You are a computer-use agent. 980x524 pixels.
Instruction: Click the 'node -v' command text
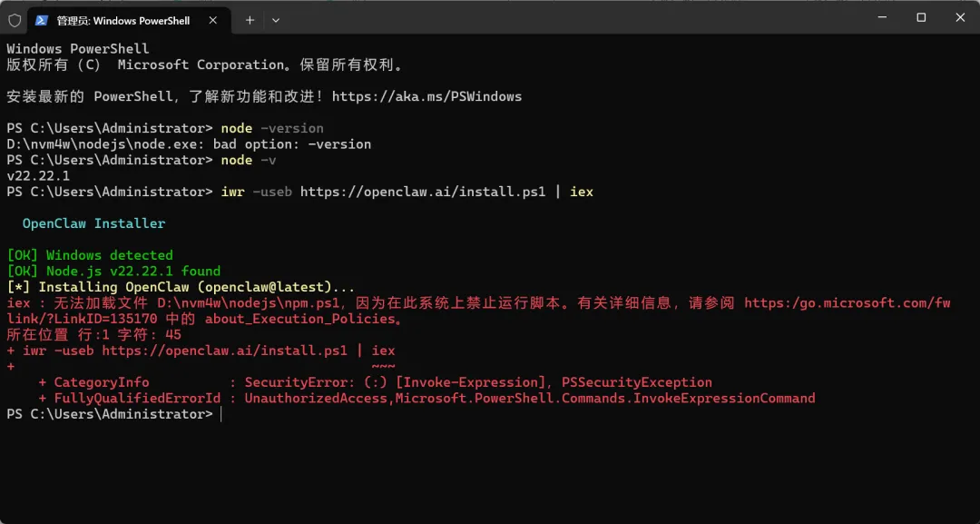point(249,160)
